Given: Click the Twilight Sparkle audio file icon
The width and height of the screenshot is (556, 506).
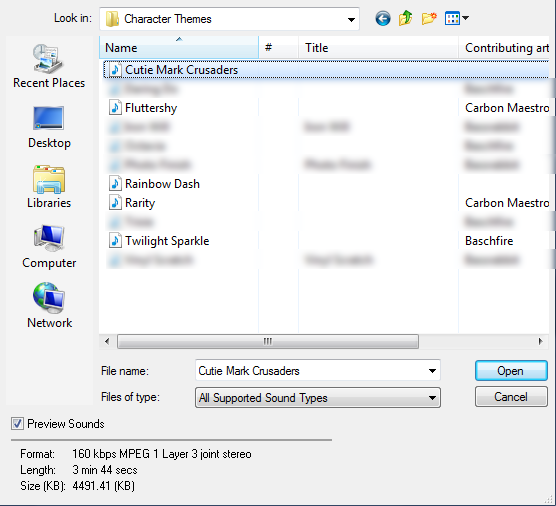Looking at the screenshot, I should (115, 241).
